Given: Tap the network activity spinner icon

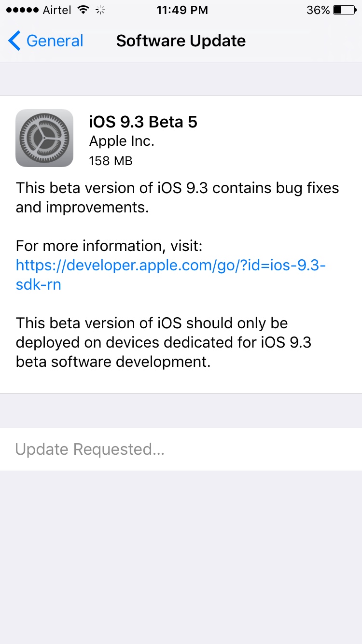Looking at the screenshot, I should 101,10.
